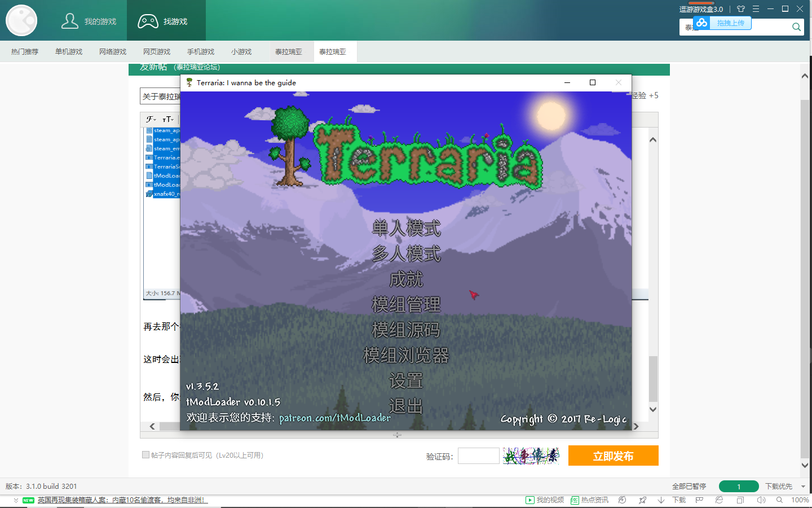812x508 pixels.
Task: Switch to 我的游戏 tab
Action: point(89,21)
